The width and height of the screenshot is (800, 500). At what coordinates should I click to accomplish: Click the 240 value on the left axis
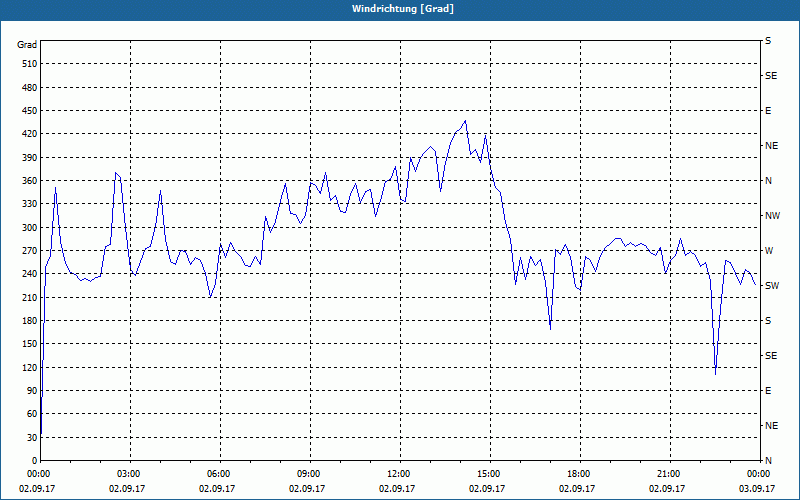point(30,274)
